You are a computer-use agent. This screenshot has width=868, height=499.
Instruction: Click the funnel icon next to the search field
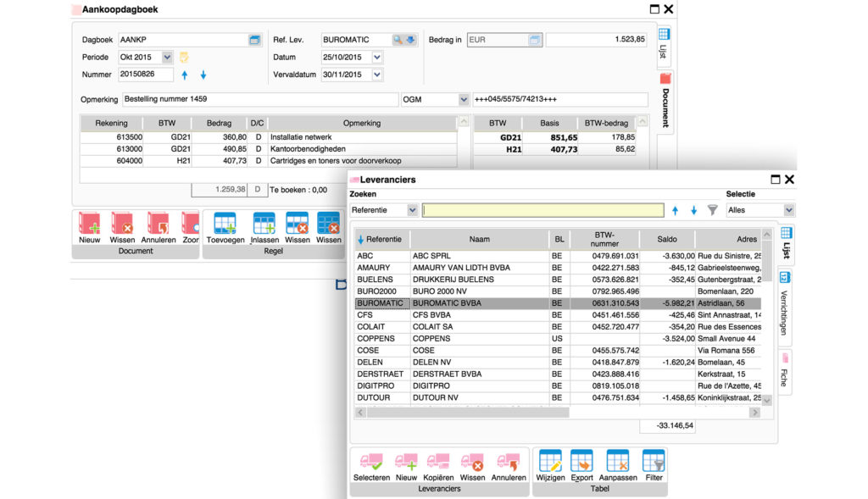712,210
